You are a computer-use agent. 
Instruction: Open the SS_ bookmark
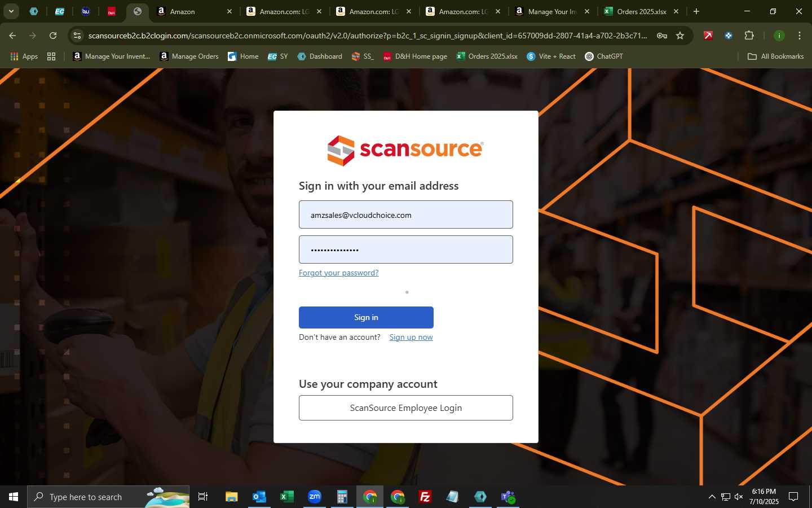coord(363,56)
